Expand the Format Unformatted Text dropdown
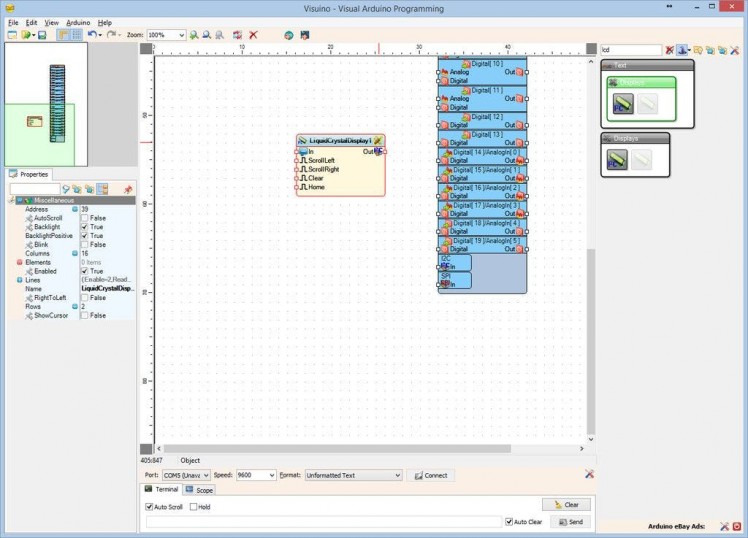This screenshot has height=538, width=748. click(397, 475)
